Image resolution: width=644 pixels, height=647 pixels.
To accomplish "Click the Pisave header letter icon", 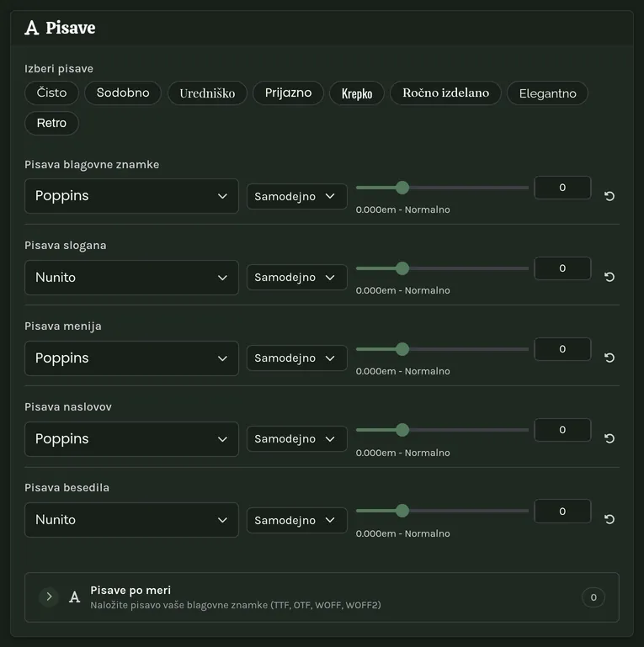I will pos(32,28).
